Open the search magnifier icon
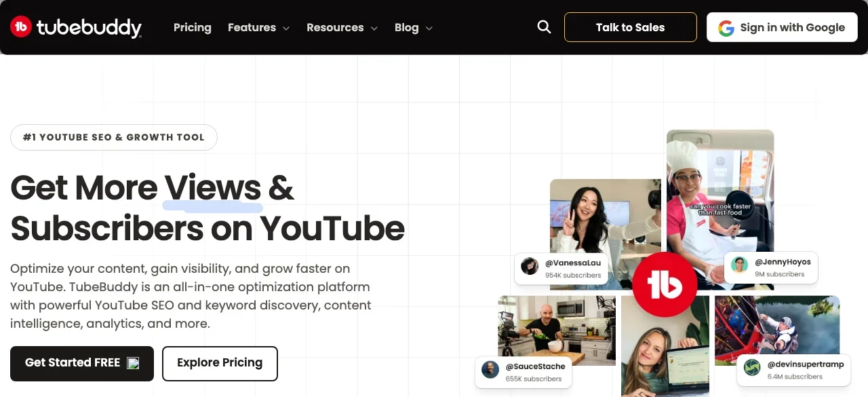 click(544, 27)
